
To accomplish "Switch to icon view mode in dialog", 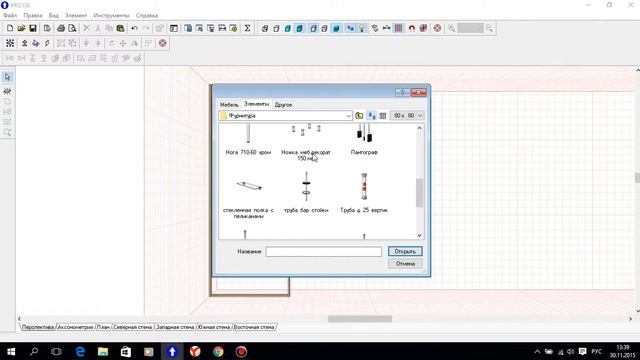I will pyautogui.click(x=372, y=116).
